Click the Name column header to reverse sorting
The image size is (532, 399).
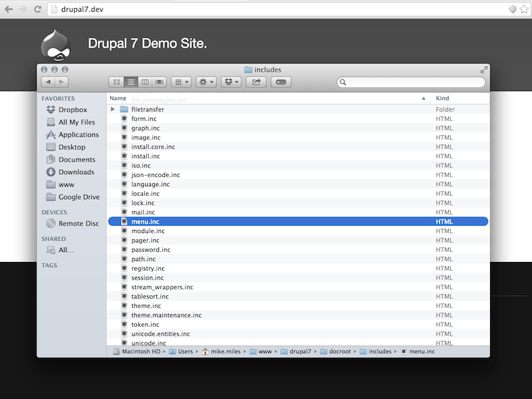pos(117,98)
